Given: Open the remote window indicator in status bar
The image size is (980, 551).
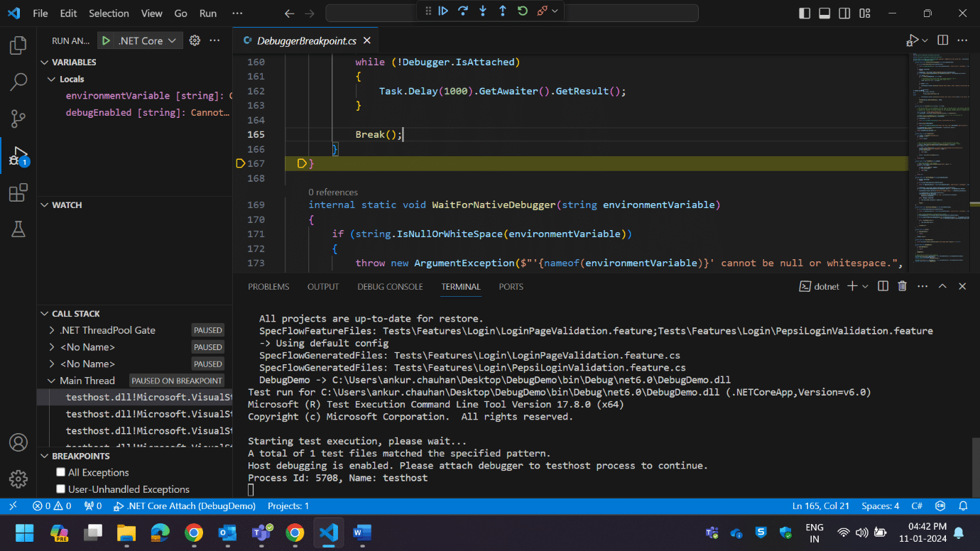Looking at the screenshot, I should coord(13,506).
